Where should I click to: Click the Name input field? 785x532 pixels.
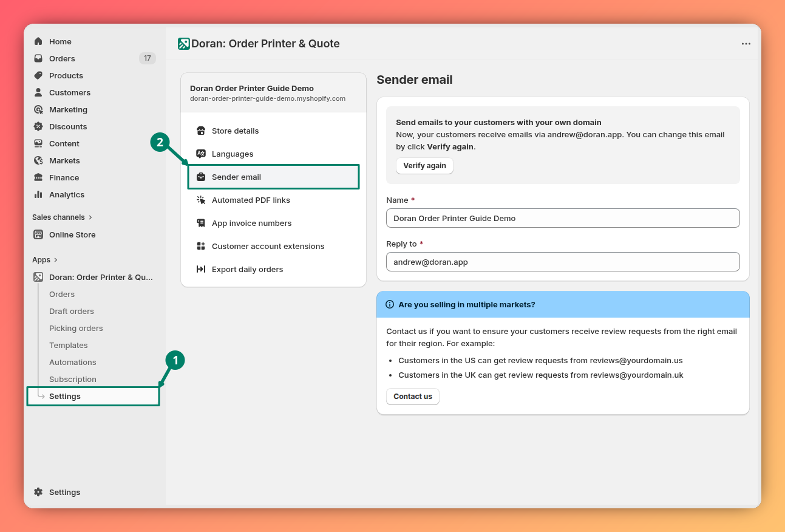point(563,218)
